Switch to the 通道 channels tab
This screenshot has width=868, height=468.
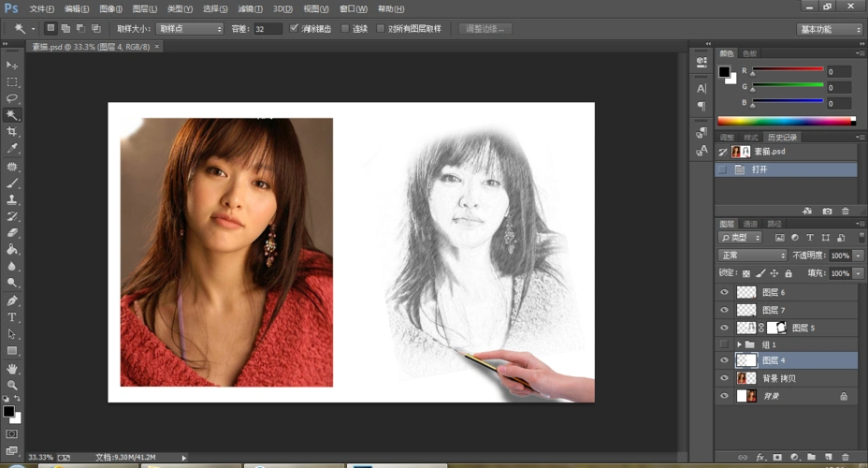[x=750, y=224]
